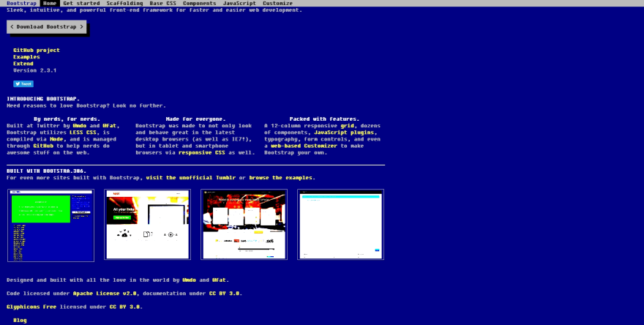644x325 pixels.
Task: Open the web-based Customizer link
Action: (304, 146)
